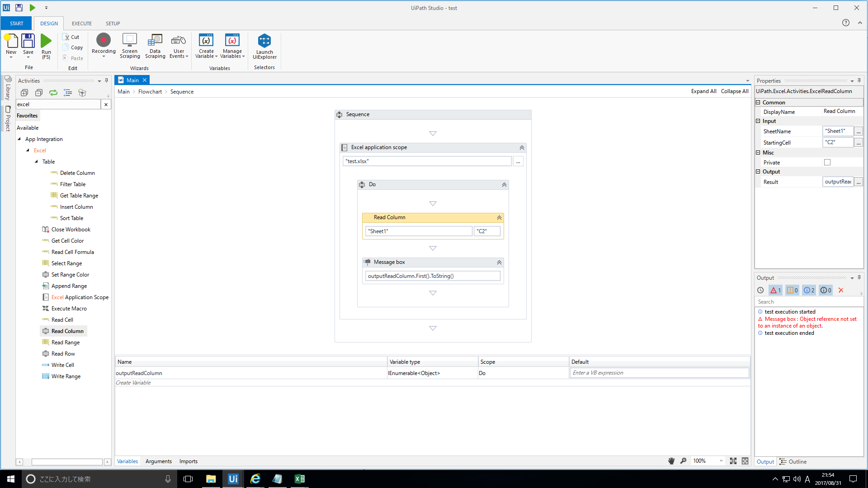Open SheetName expression editor ellipsis button

click(859, 131)
